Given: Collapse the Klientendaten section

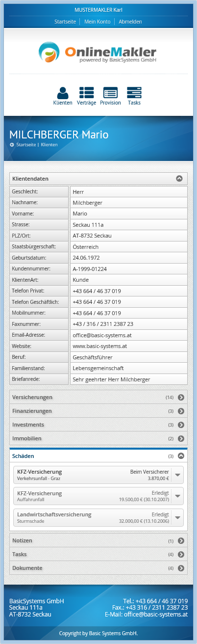Looking at the screenshot, I should (x=180, y=179).
